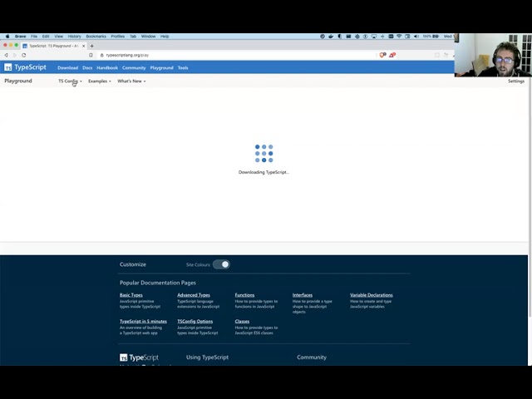This screenshot has width=532, height=399.
Task: Open Tools from the blue navigation bar
Action: [x=183, y=68]
